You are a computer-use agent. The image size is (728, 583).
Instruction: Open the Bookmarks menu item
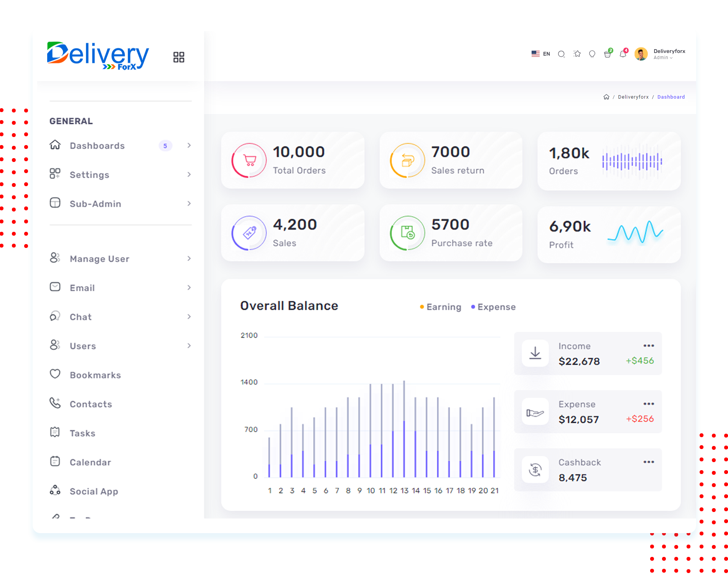click(x=95, y=375)
